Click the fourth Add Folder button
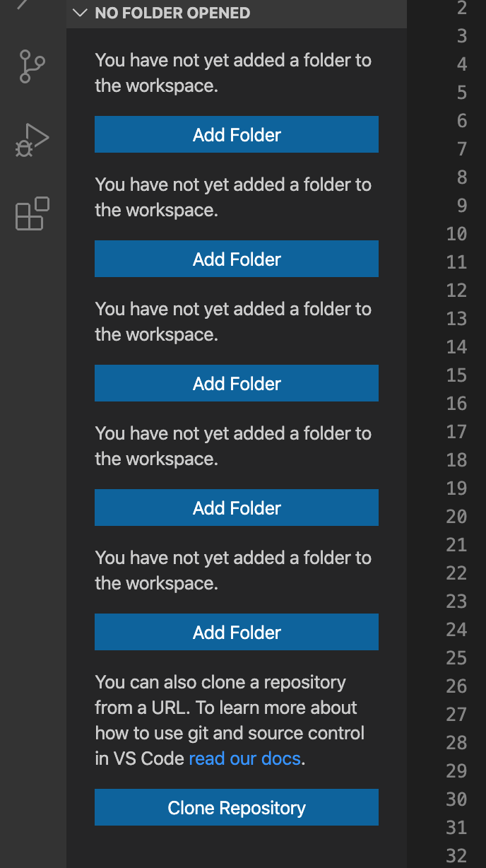The height and width of the screenshot is (868, 486). pyautogui.click(x=236, y=507)
